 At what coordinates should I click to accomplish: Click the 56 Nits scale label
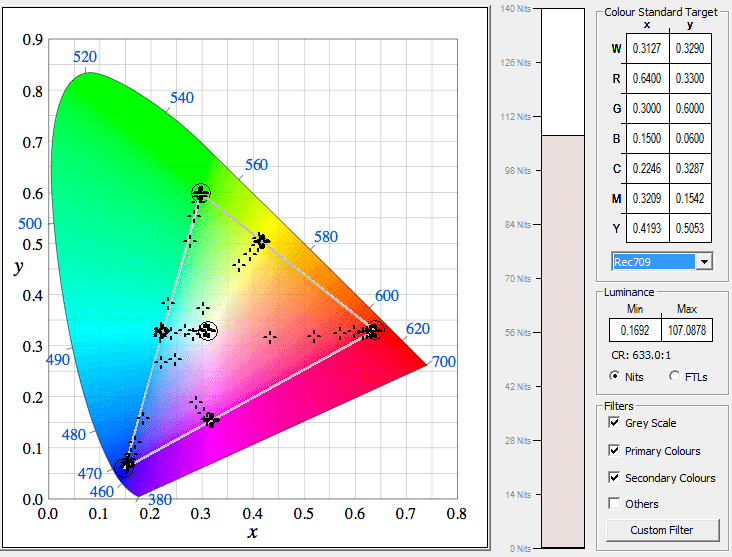coord(518,332)
